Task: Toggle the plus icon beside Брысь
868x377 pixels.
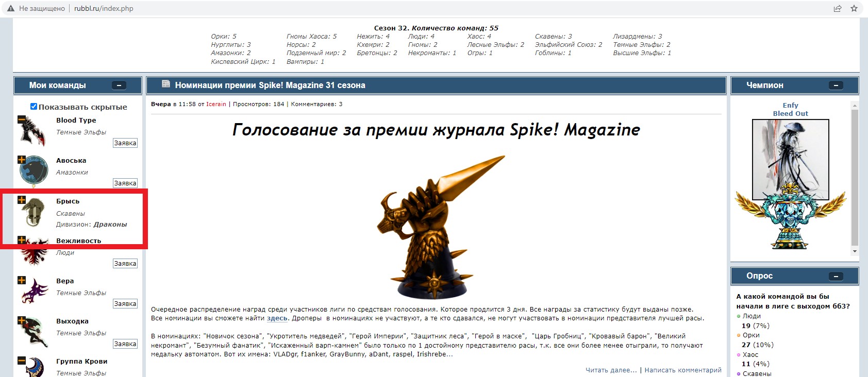Action: [22, 200]
